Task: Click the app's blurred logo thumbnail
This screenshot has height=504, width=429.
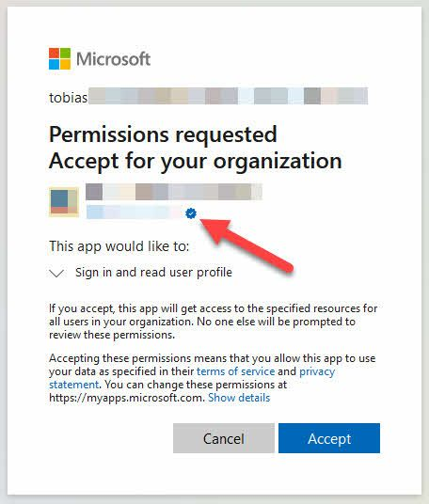Action: [x=64, y=202]
